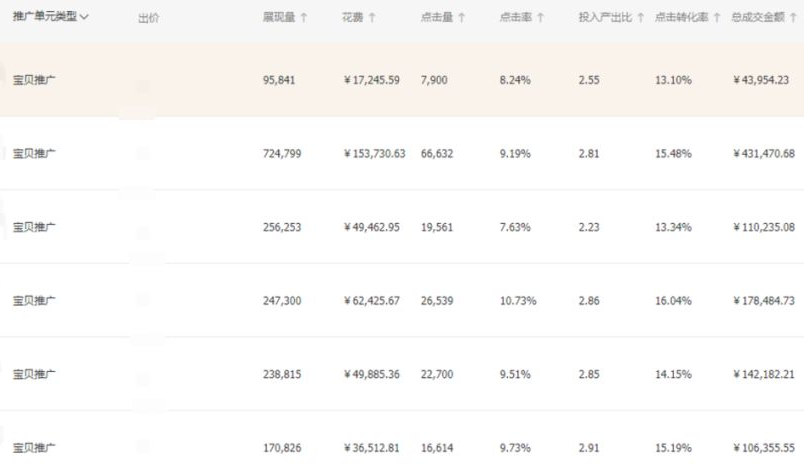Viewport: 804px width, 464px height.
Task: Sort the table by 点击率 arrow
Action: pos(540,18)
